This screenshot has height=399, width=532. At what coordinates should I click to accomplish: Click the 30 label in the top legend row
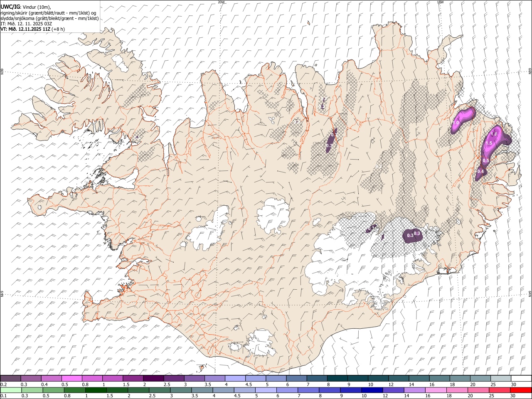(x=514, y=384)
